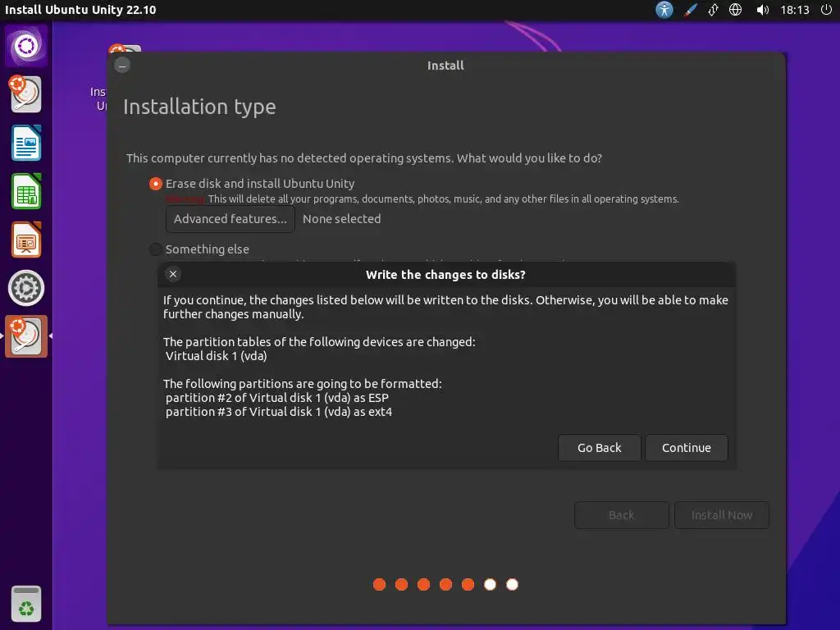Click the top installer disk icon in dock
This screenshot has height=630, width=840.
point(25,94)
